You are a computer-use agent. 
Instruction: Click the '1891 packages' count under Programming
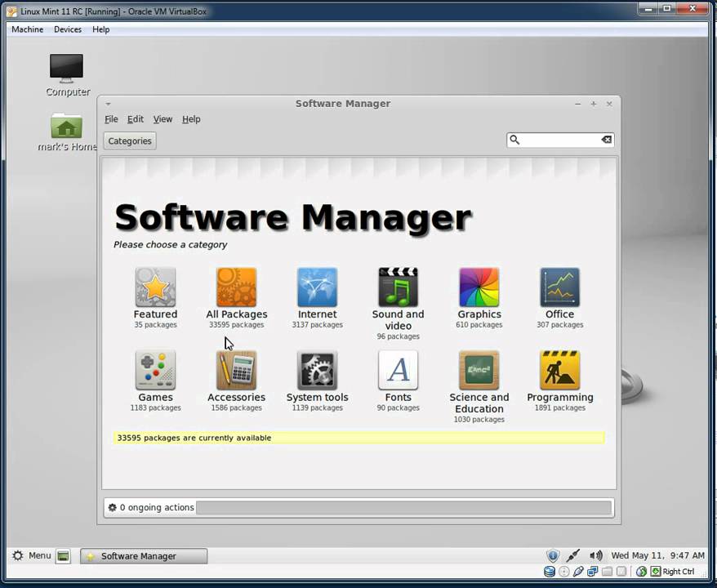tap(560, 408)
